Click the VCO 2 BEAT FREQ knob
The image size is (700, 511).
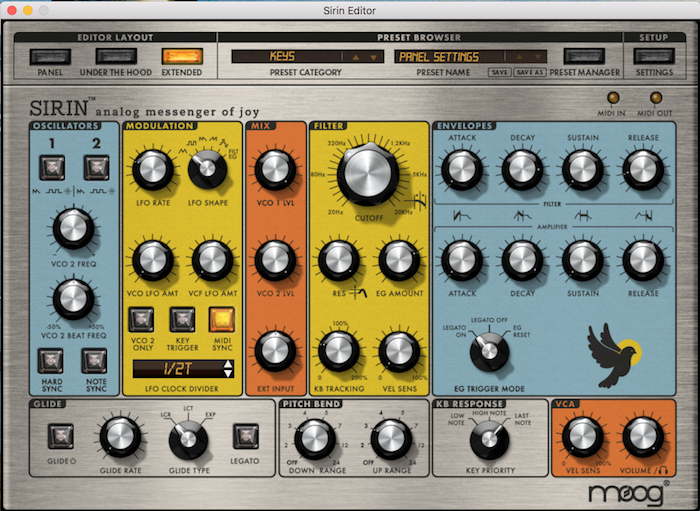73,299
